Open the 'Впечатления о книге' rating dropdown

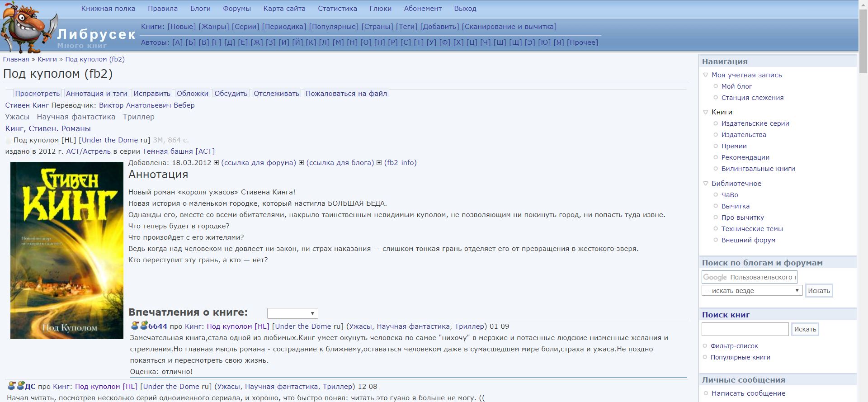(292, 313)
